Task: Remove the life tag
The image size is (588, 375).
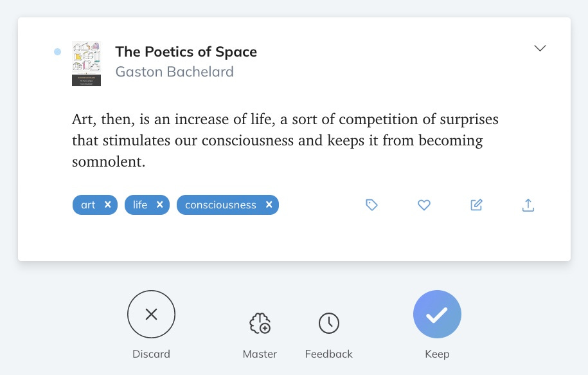Action: (x=160, y=205)
